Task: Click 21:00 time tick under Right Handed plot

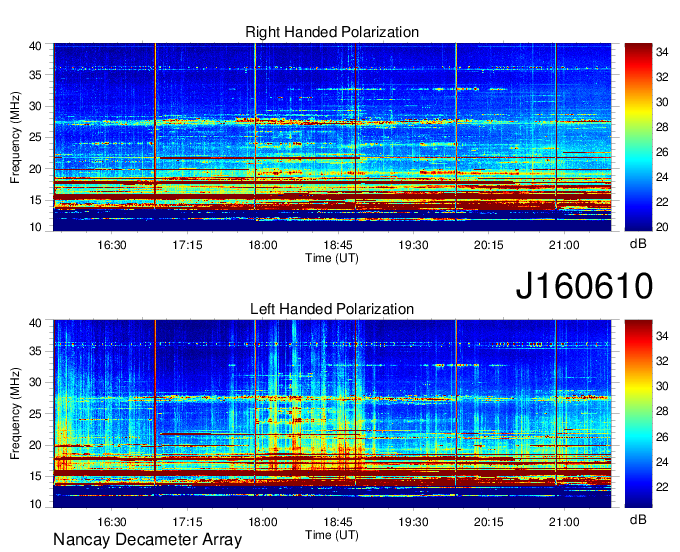Action: pos(564,245)
